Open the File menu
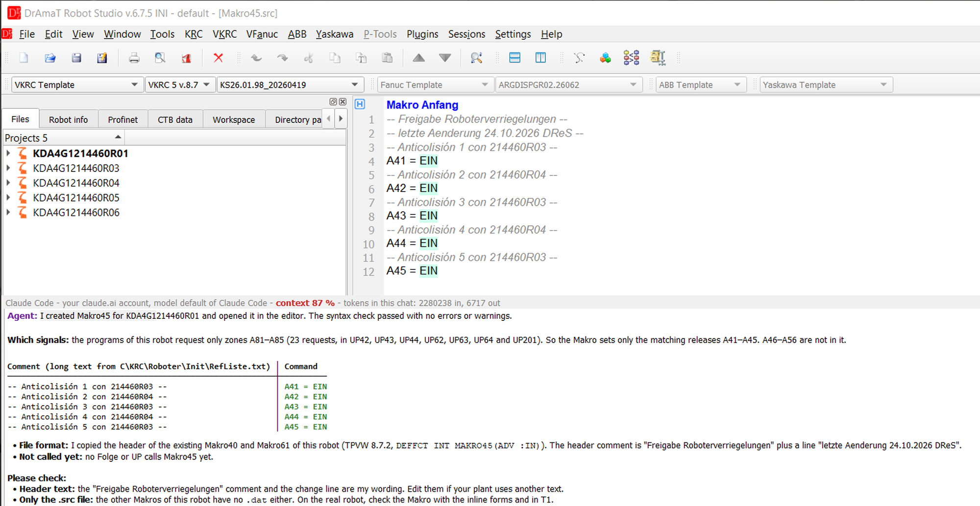The width and height of the screenshot is (980, 506). (27, 34)
